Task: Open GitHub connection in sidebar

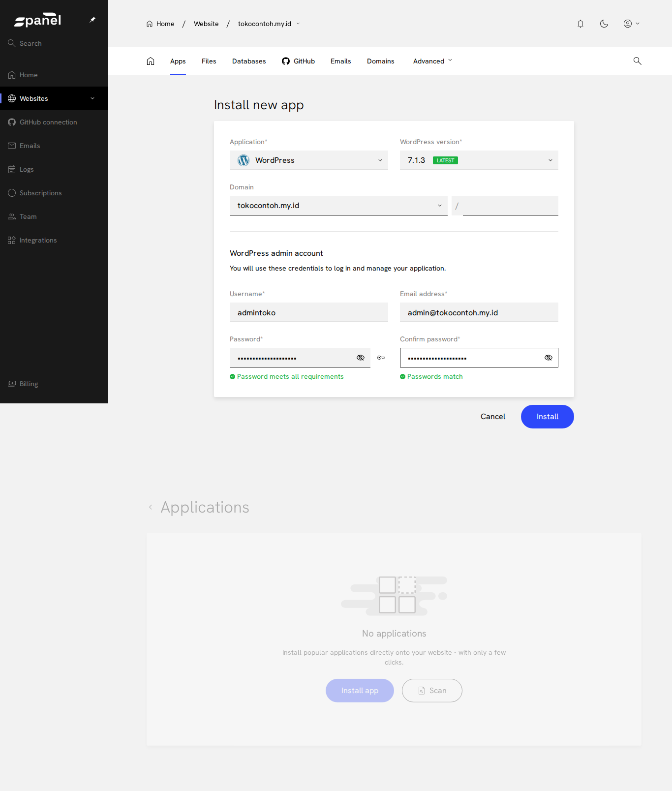Action: tap(54, 122)
